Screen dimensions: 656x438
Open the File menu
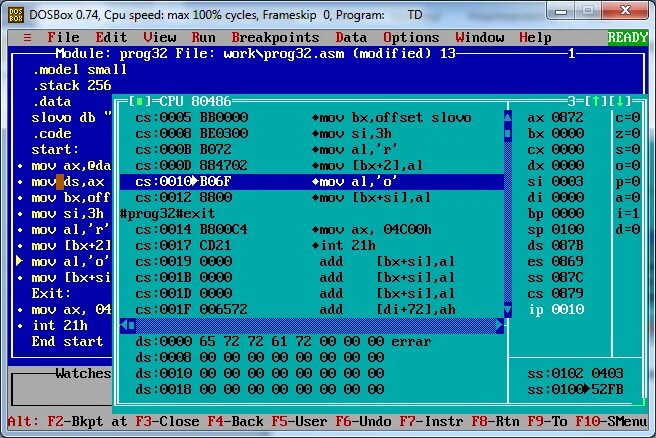click(x=63, y=38)
